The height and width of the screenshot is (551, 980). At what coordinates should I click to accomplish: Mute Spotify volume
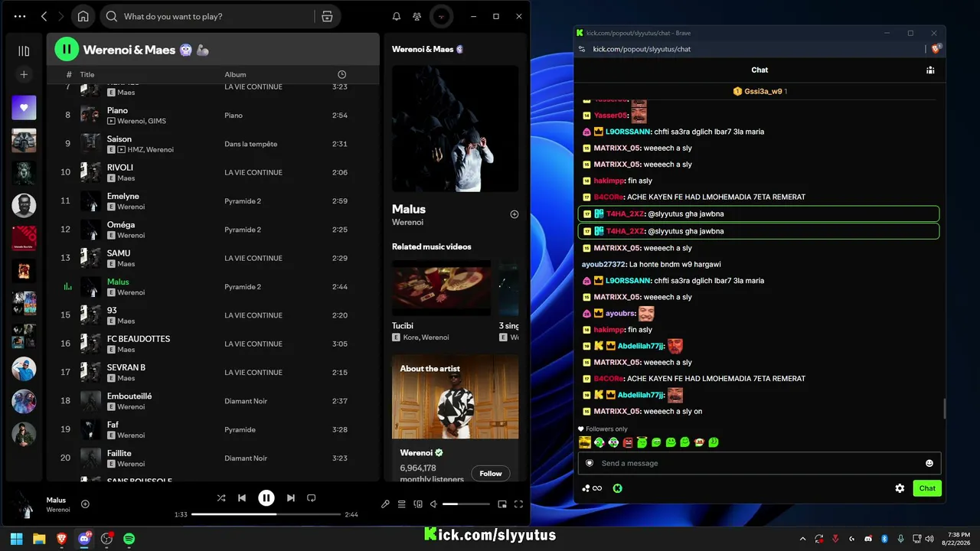tap(433, 504)
